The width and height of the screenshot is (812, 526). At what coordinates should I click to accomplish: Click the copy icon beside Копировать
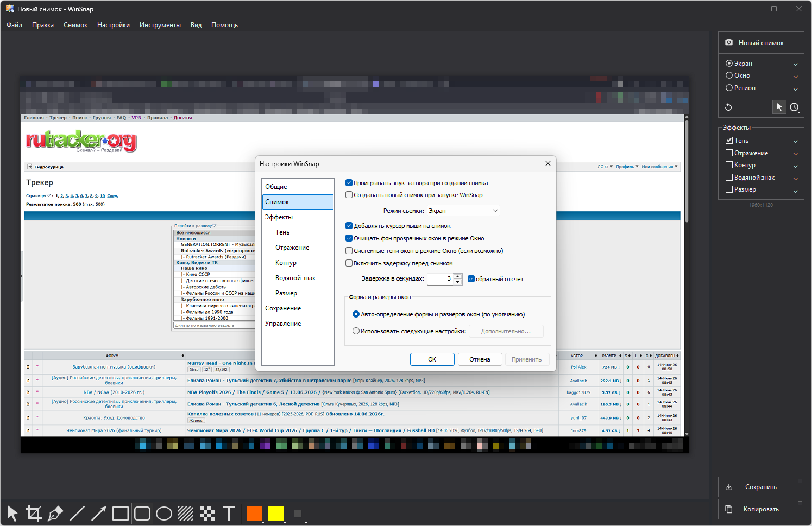click(x=729, y=509)
